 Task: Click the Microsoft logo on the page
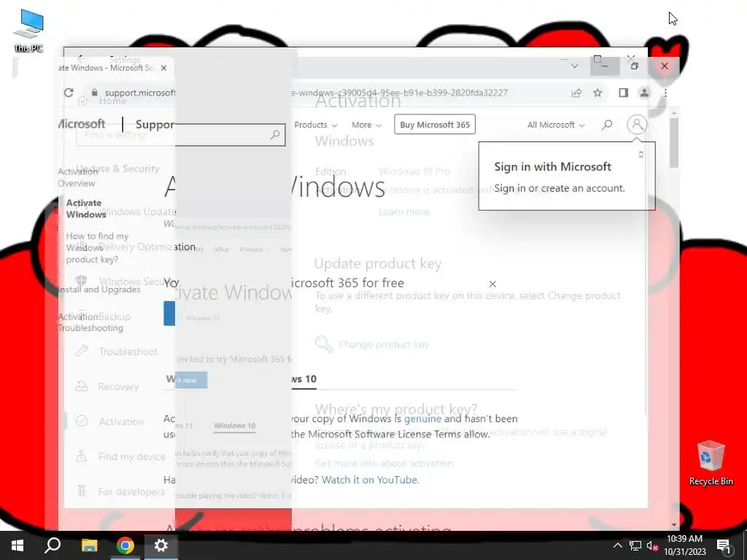(82, 124)
